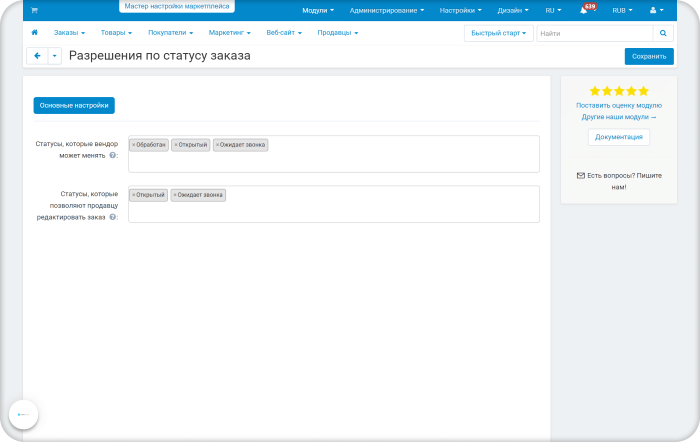Go to the home icon
700x442 pixels.
coord(34,33)
